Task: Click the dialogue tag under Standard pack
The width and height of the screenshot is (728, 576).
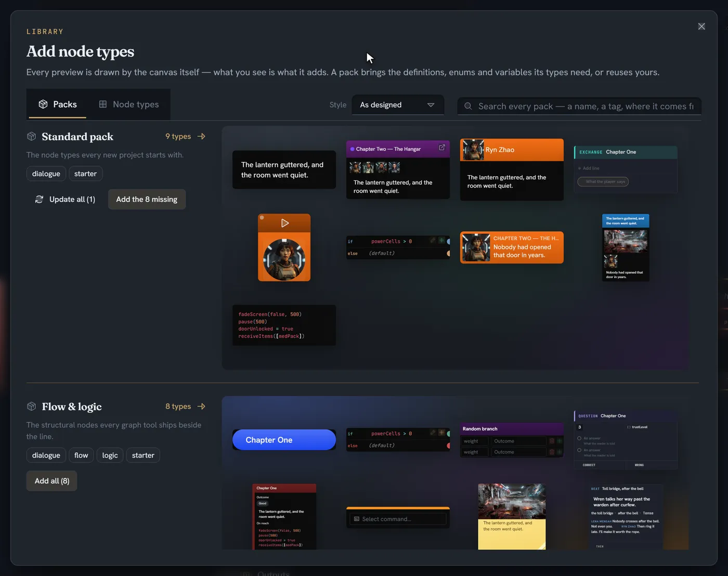Action: point(46,174)
